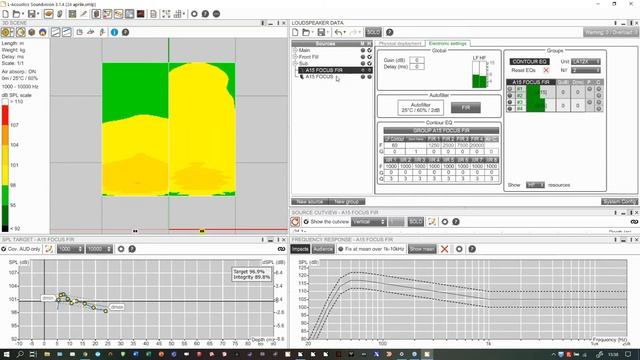Expand the Sub tree node
The width and height of the screenshot is (640, 360).
tap(295, 64)
